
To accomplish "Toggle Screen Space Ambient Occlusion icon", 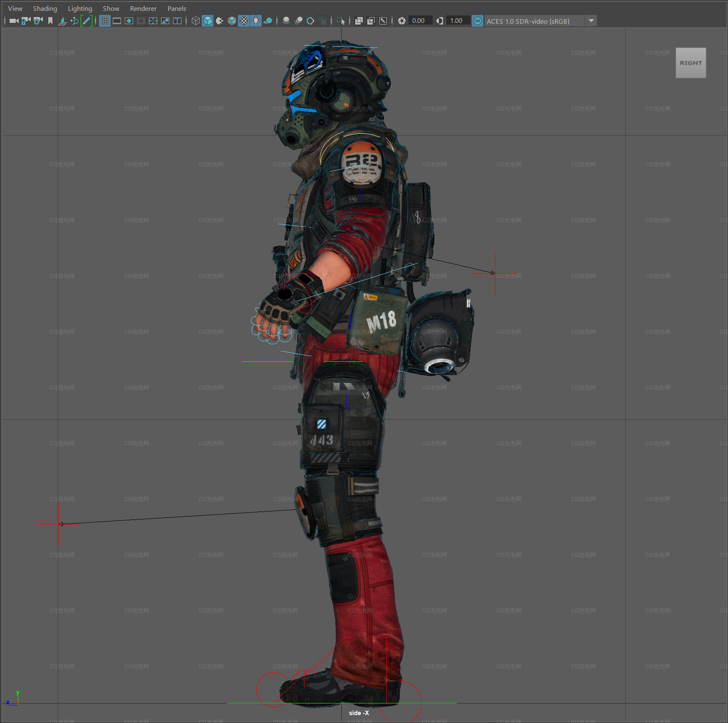I will click(x=286, y=21).
